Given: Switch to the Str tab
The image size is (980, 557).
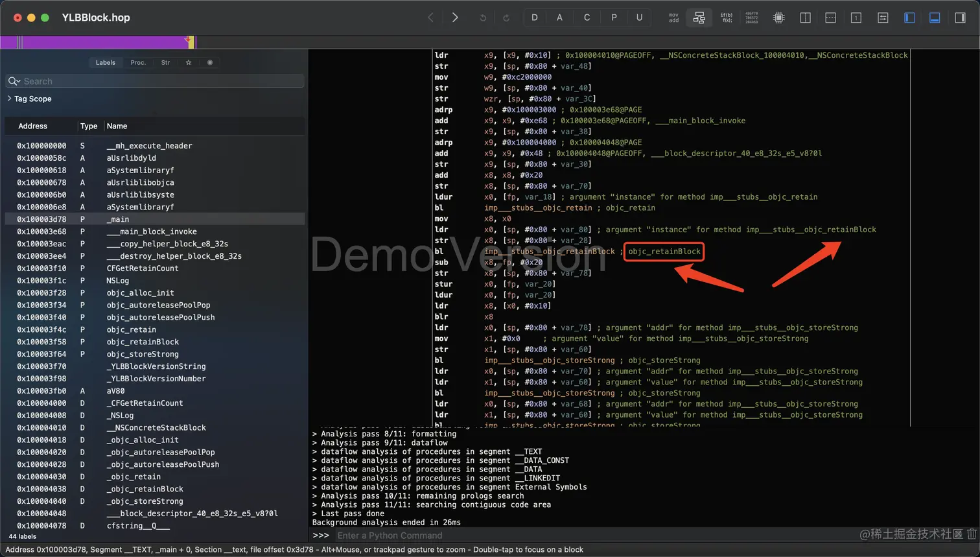Looking at the screenshot, I should pyautogui.click(x=165, y=63).
